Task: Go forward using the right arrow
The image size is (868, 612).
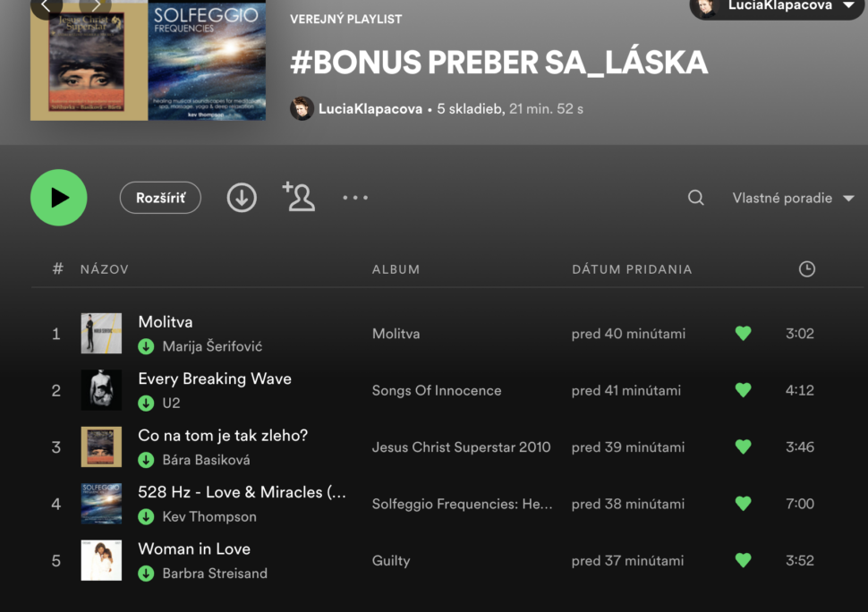Action: point(95,6)
